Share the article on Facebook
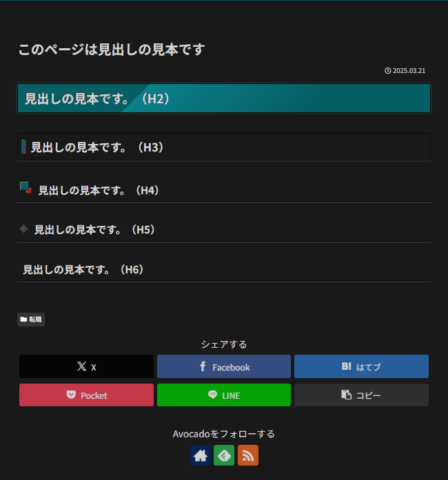448x480 pixels. (224, 366)
